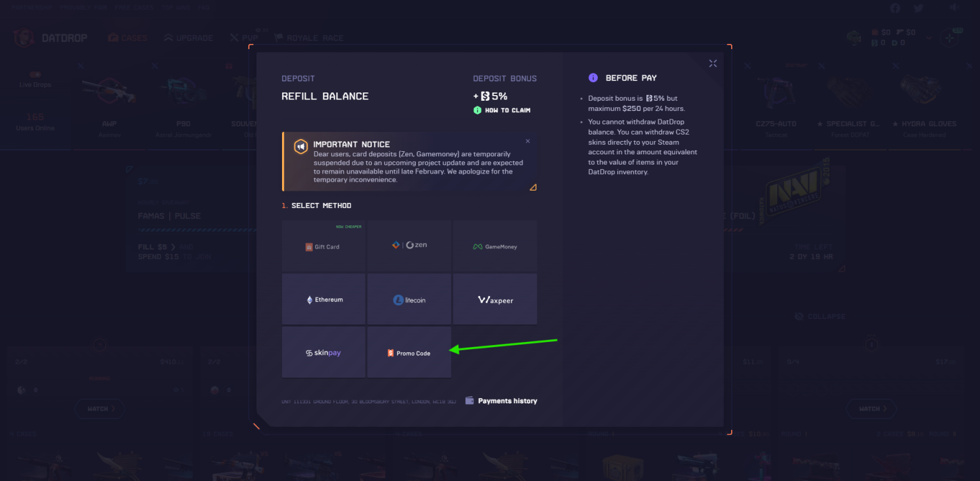Image resolution: width=980 pixels, height=481 pixels.
Task: Open the Cases section
Action: pyautogui.click(x=127, y=38)
